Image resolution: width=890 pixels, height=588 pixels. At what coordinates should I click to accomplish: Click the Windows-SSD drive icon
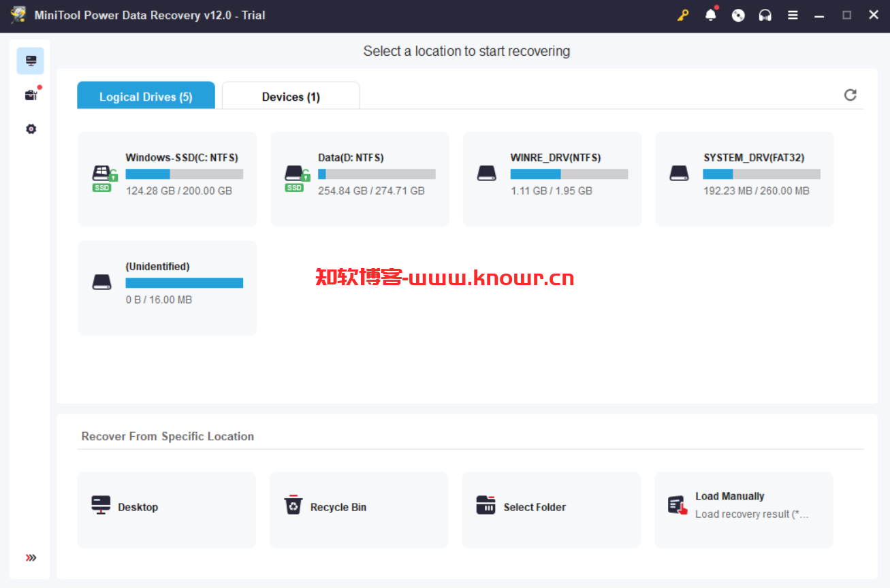[104, 178]
